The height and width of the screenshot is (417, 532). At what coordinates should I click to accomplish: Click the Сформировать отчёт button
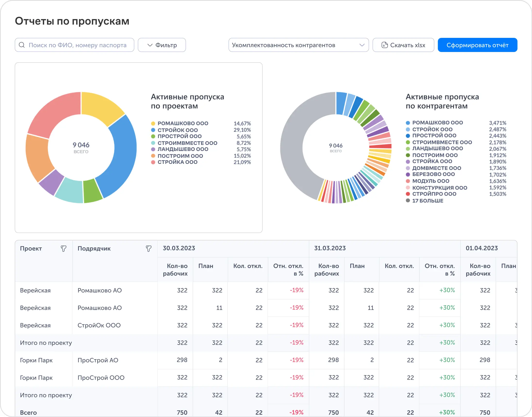[477, 45]
